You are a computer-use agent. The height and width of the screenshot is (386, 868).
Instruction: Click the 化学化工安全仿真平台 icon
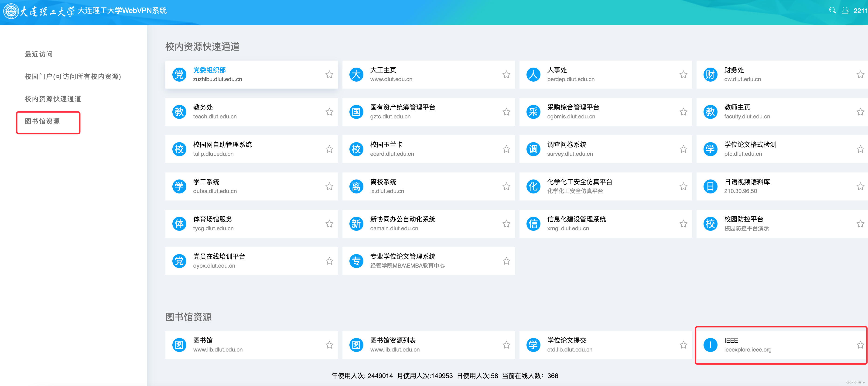pos(533,186)
